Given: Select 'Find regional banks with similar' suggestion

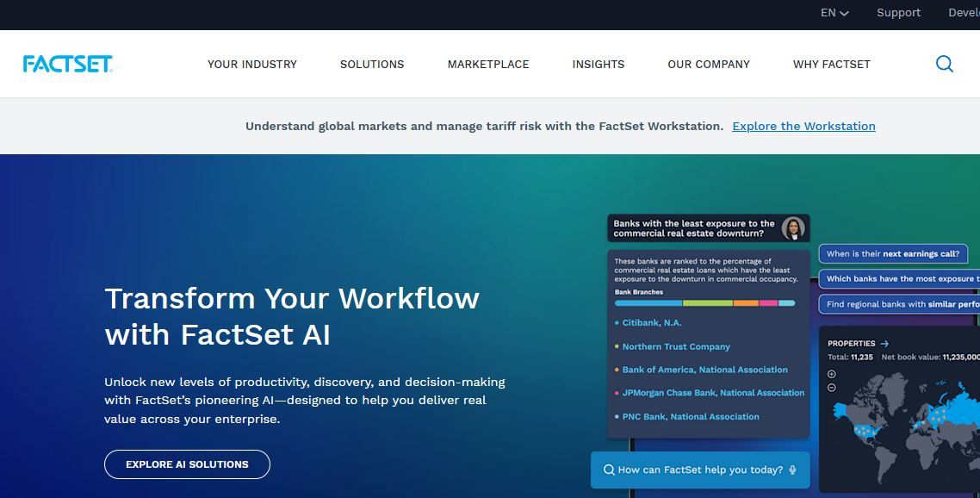Looking at the screenshot, I should click(x=899, y=304).
